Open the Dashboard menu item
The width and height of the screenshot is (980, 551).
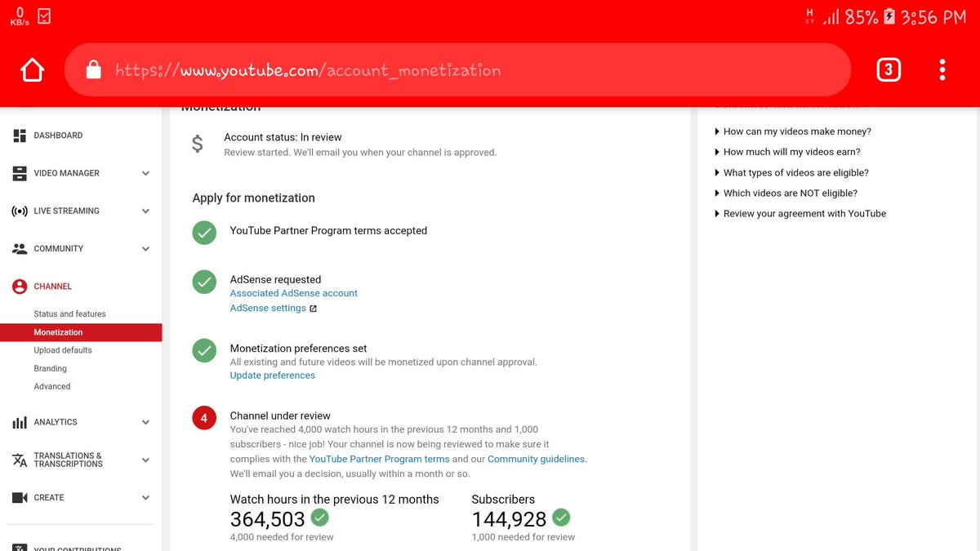point(58,136)
